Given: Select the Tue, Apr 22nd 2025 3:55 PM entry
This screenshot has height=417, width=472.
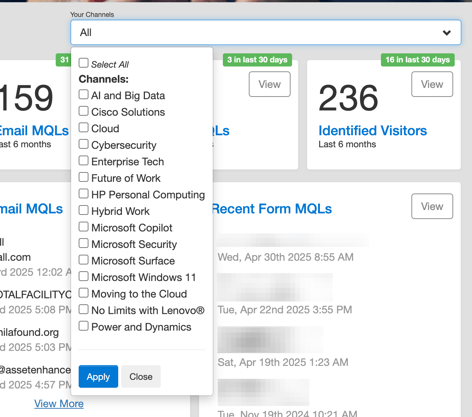Looking at the screenshot, I should pos(285,310).
